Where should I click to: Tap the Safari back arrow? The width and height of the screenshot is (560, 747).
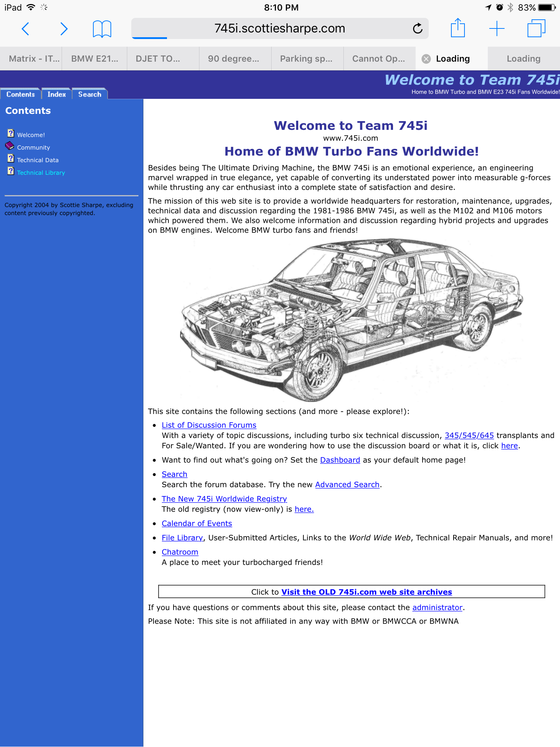(x=25, y=29)
